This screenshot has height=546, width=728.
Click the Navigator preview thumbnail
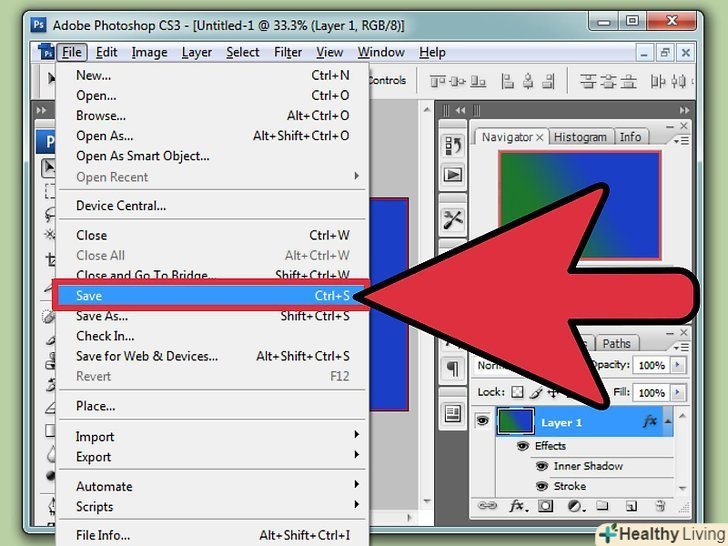click(580, 205)
